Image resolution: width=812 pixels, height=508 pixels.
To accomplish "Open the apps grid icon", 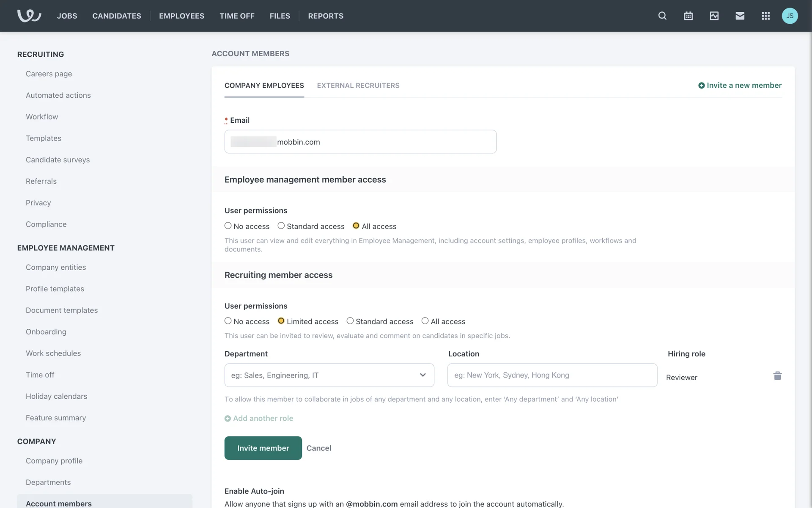I will point(765,16).
